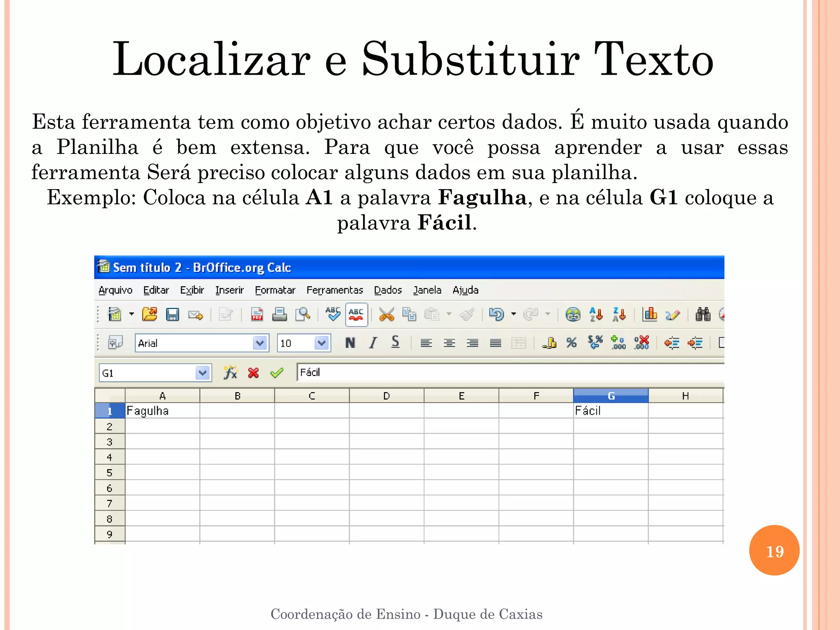
Task: Open the Function Wizard fx icon
Action: [x=230, y=372]
